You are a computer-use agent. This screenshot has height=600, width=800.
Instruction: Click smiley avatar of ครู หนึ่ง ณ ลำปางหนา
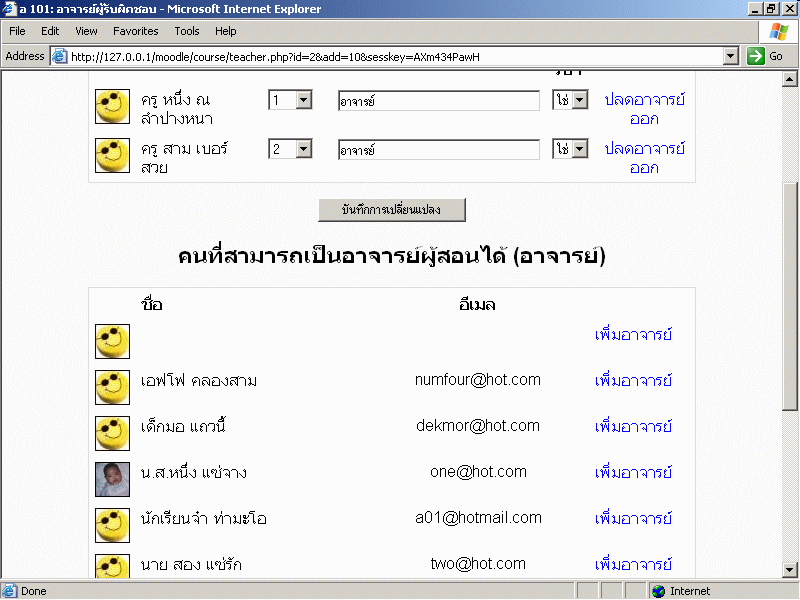click(x=112, y=107)
